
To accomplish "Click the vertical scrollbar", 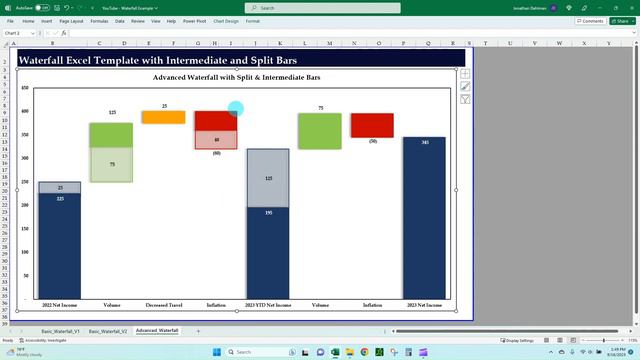I will (x=636, y=180).
